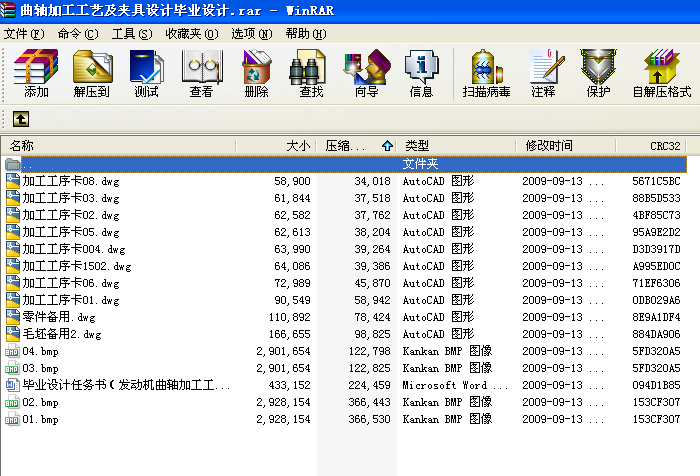Start the 向导 (Wizard) tool
Viewport: 700px width, 476px height.
pyautogui.click(x=366, y=74)
